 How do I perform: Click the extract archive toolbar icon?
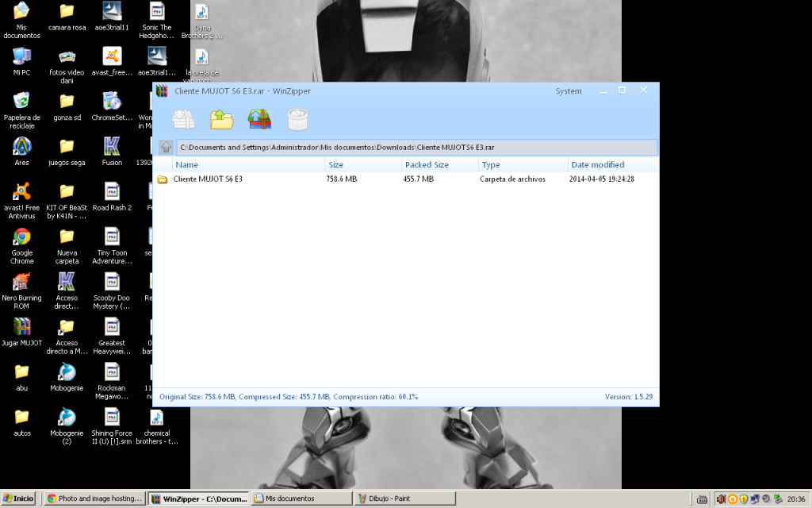point(259,119)
